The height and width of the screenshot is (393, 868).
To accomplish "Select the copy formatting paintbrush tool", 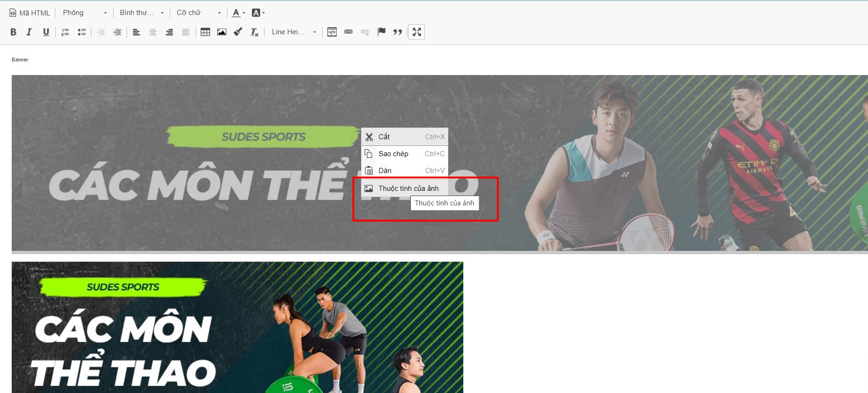I will (238, 32).
